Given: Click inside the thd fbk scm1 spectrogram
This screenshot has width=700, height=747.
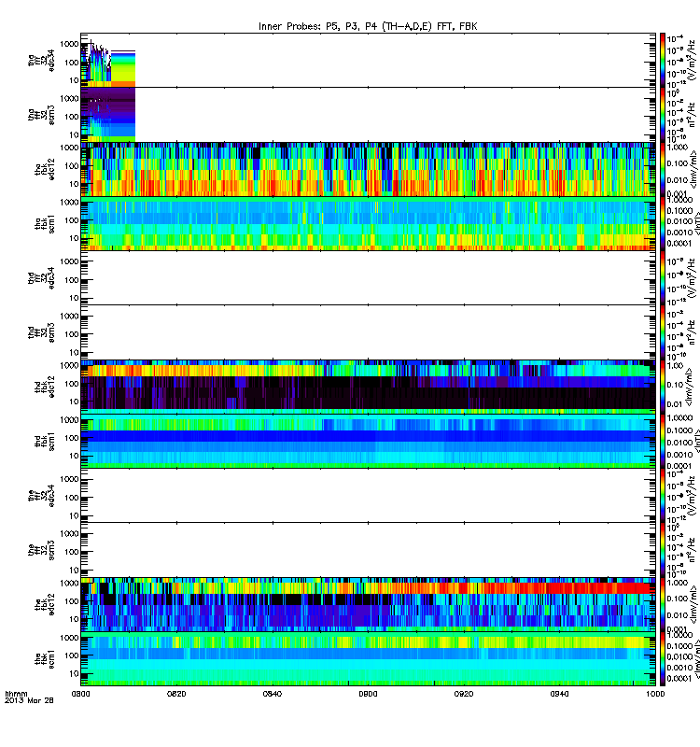Looking at the screenshot, I should point(368,442).
